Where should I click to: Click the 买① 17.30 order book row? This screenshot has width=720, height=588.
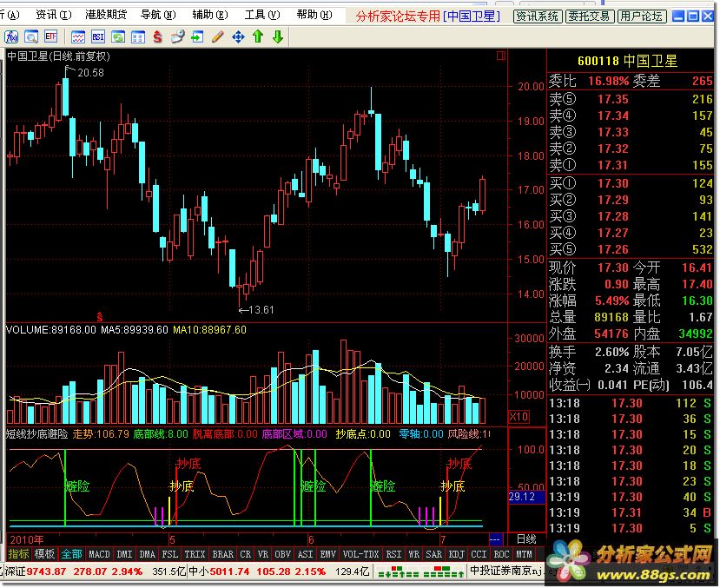(x=631, y=183)
